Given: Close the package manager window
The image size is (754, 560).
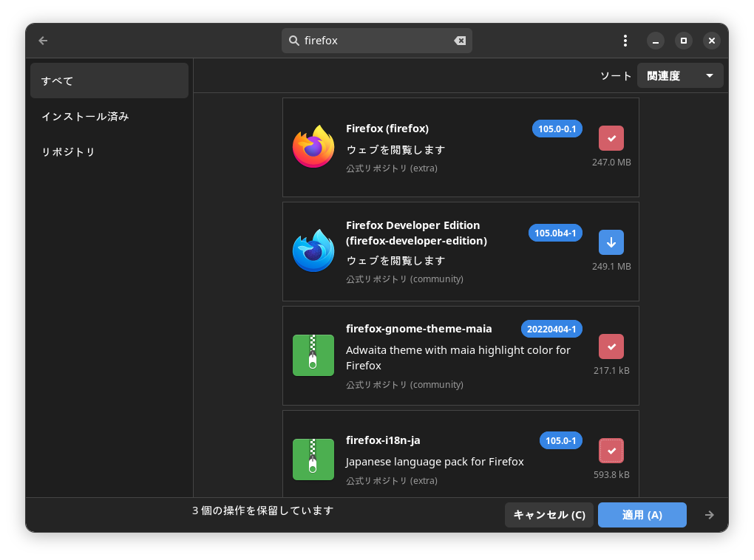Looking at the screenshot, I should click(712, 41).
